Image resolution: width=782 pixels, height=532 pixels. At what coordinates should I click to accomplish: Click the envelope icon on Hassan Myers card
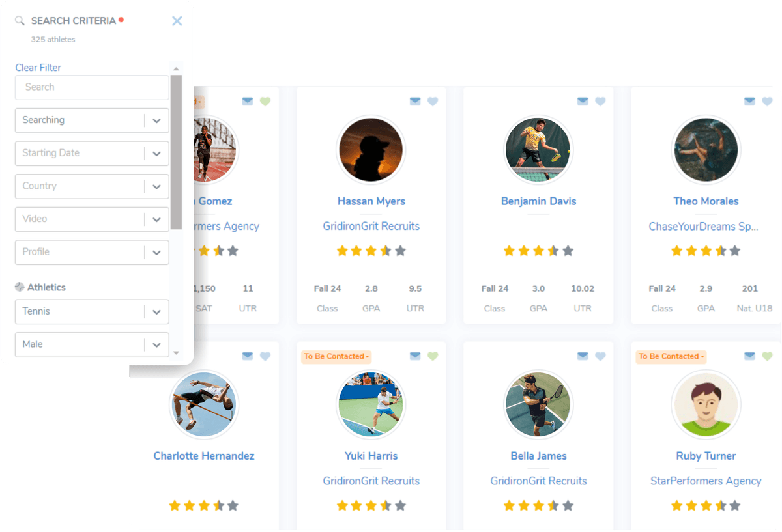point(415,102)
